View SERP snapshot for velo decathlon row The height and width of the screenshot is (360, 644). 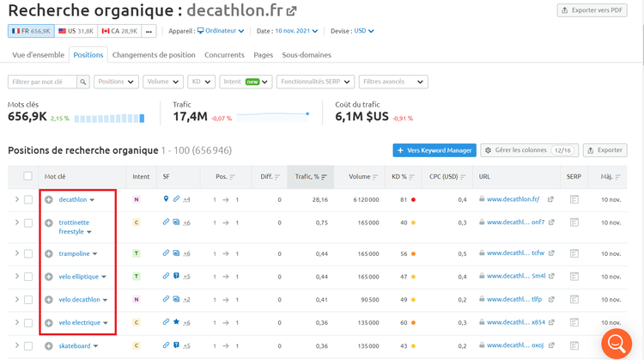tap(574, 300)
